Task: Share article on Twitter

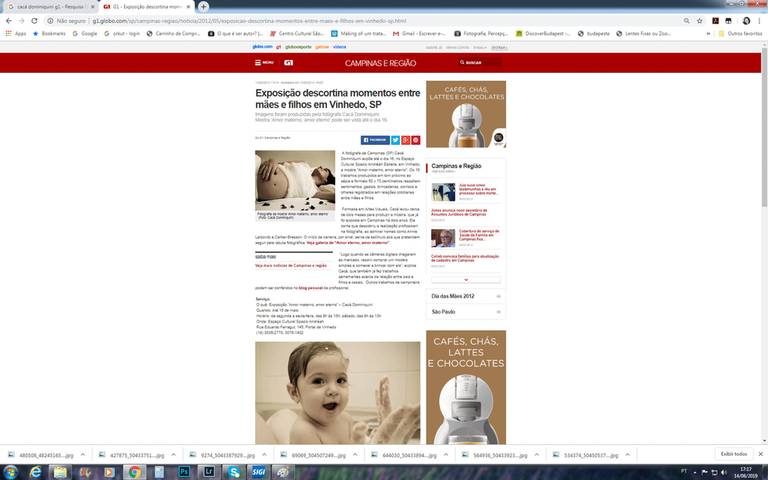Action: coord(395,140)
